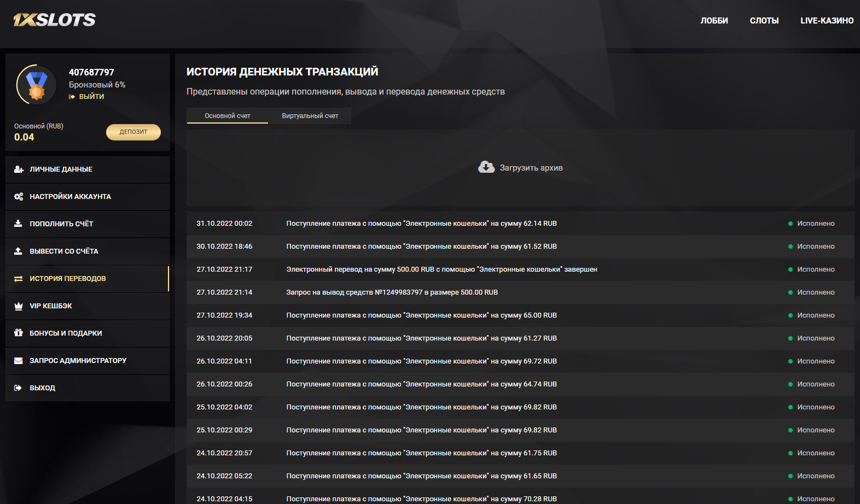Click ВЫХОД in the sidebar menu
Screen dimensions: 860x504
[x=88, y=388]
